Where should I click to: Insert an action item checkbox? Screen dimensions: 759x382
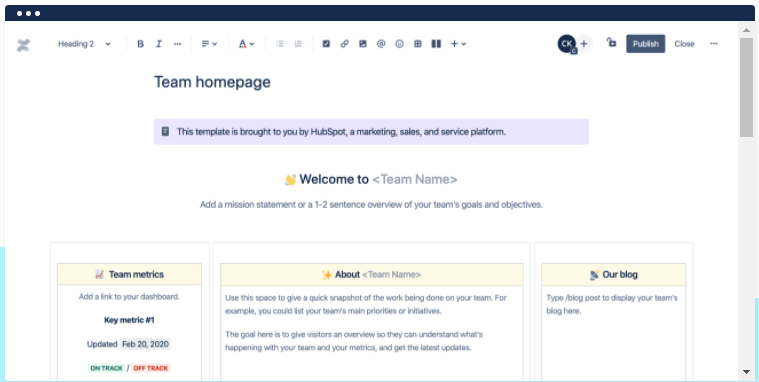326,44
